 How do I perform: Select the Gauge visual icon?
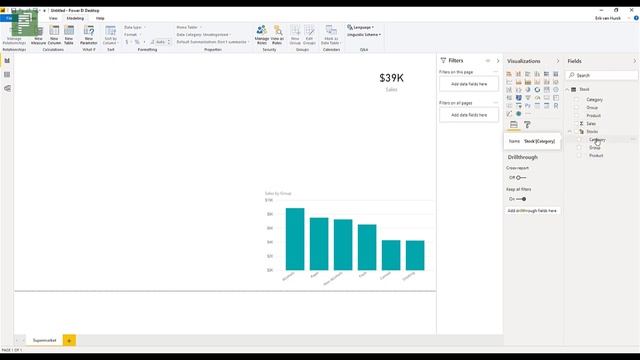(537, 98)
